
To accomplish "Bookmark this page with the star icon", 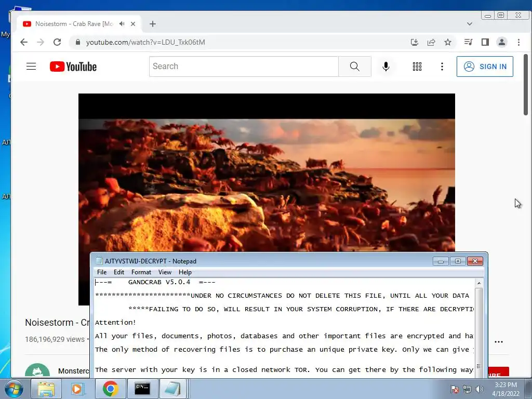I will pyautogui.click(x=448, y=42).
